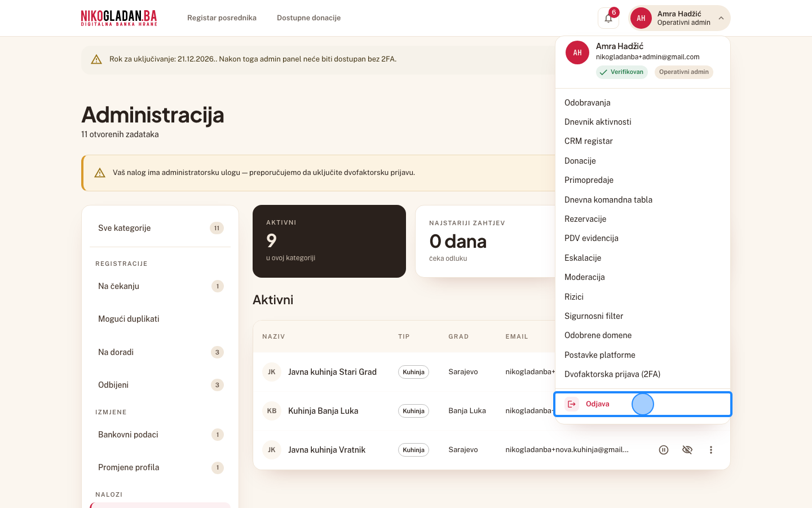This screenshot has width=812, height=508.
Task: Open Dostupne donacije
Action: click(x=308, y=18)
